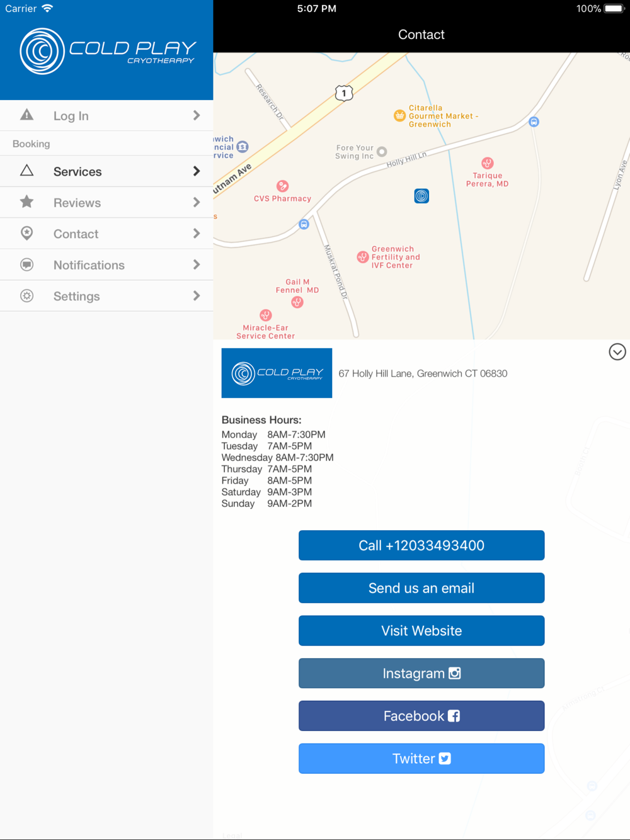The width and height of the screenshot is (630, 840).
Task: Tap the Visit Website button
Action: [x=421, y=630]
